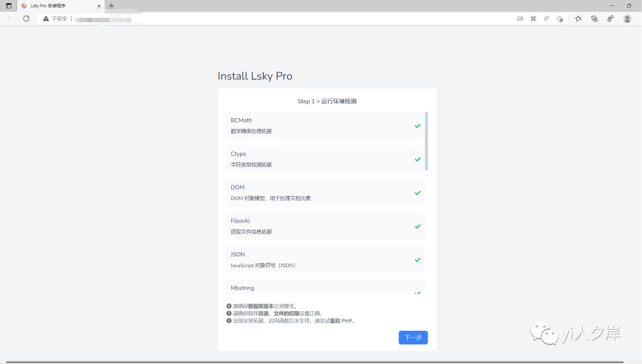Click the DOM requirement status check

tap(417, 192)
